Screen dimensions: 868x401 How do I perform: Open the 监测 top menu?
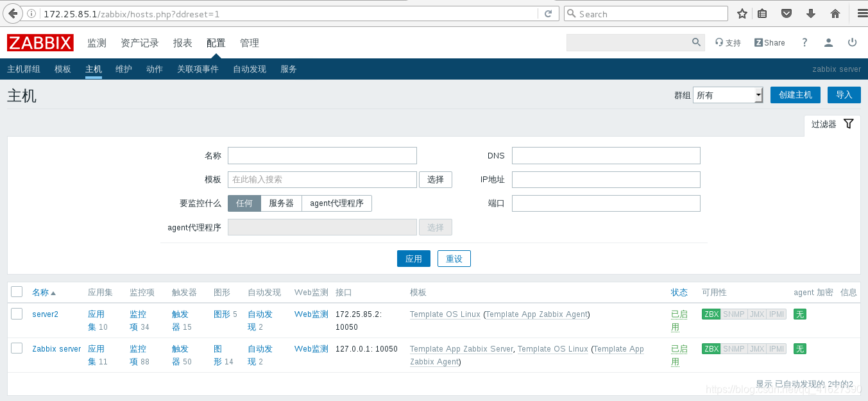[x=97, y=43]
